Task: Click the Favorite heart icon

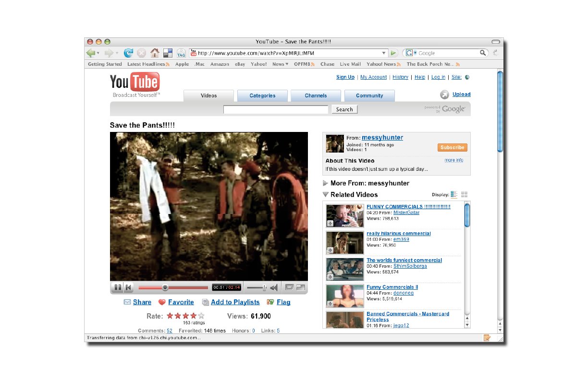Action: tap(162, 302)
